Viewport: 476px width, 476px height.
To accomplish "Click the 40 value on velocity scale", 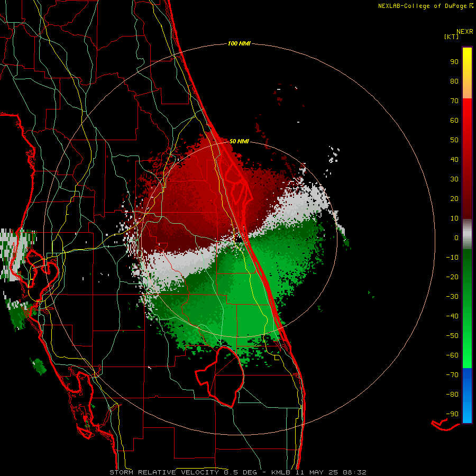I will click(x=454, y=160).
